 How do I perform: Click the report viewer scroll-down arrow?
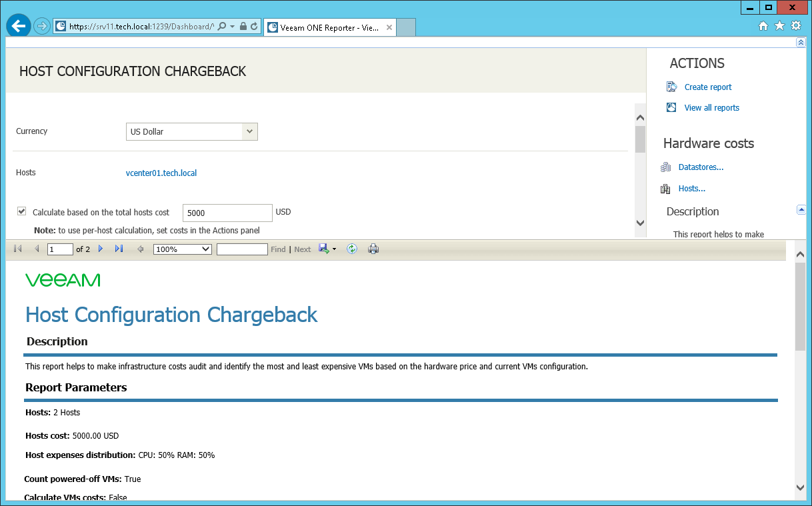pyautogui.click(x=801, y=487)
